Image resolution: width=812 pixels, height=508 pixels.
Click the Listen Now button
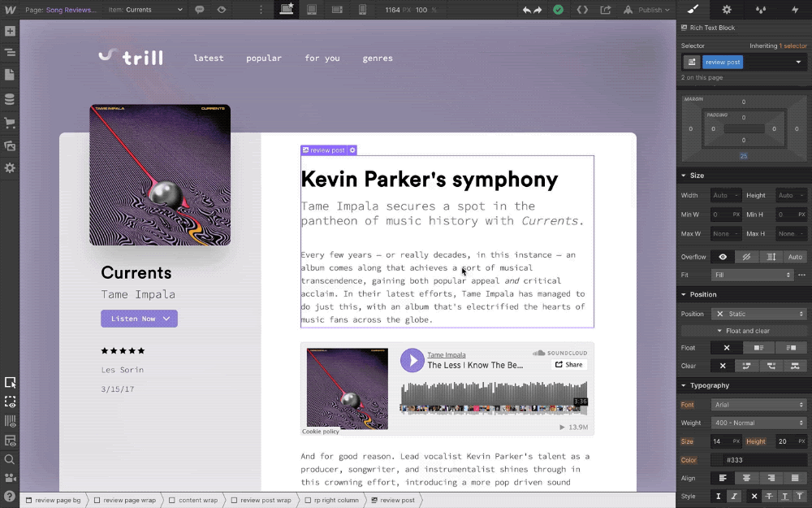(x=139, y=319)
